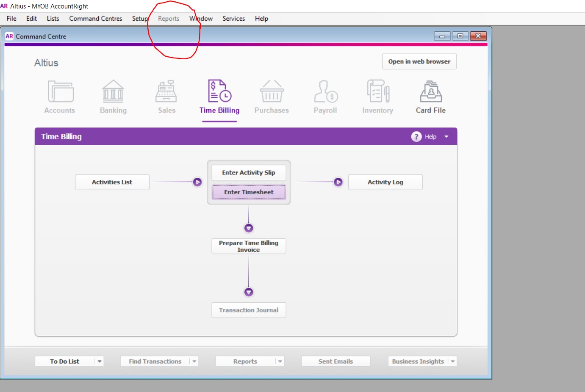585x392 pixels.
Task: Expand the Business Insights dropdown arrow
Action: pyautogui.click(x=453, y=362)
